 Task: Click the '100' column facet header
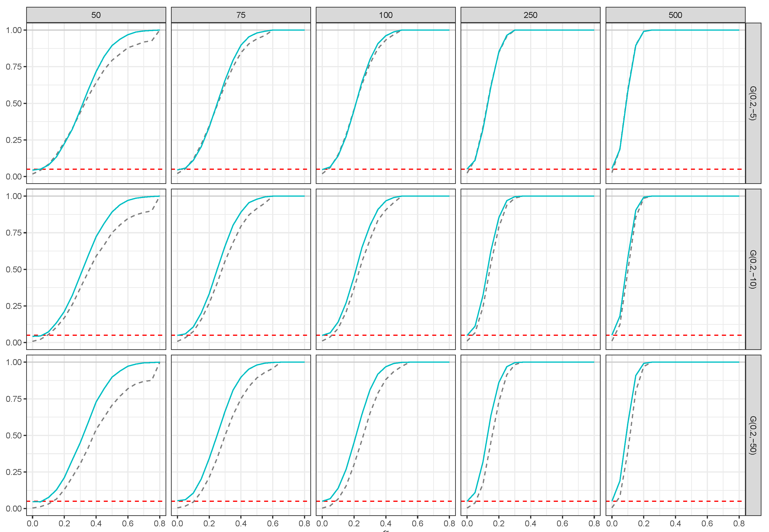tap(386, 15)
